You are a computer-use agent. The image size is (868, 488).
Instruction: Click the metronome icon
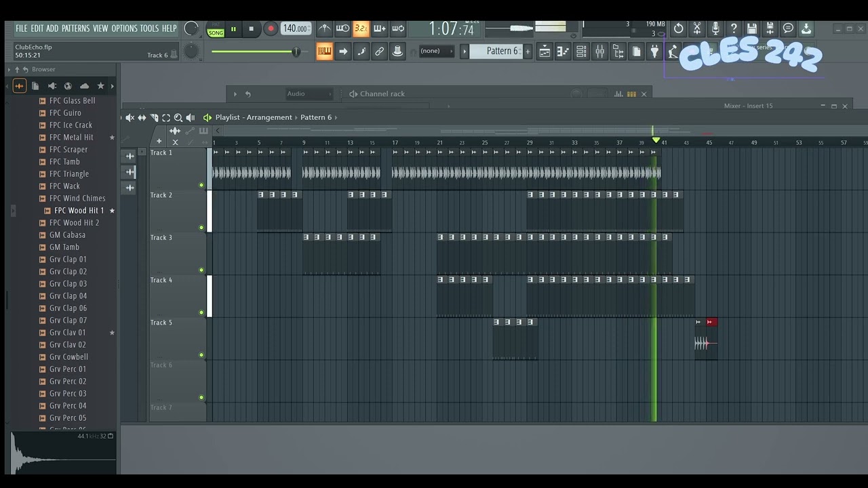(325, 28)
